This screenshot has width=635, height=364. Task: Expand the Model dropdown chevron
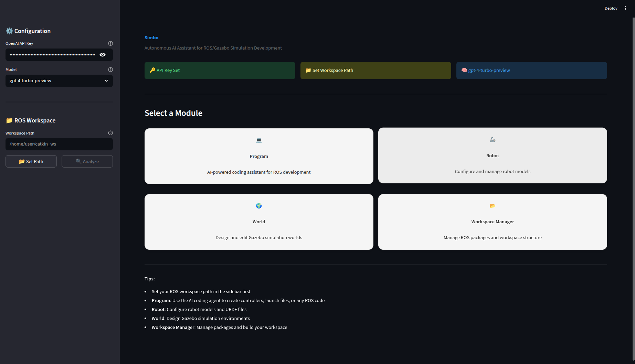point(106,81)
